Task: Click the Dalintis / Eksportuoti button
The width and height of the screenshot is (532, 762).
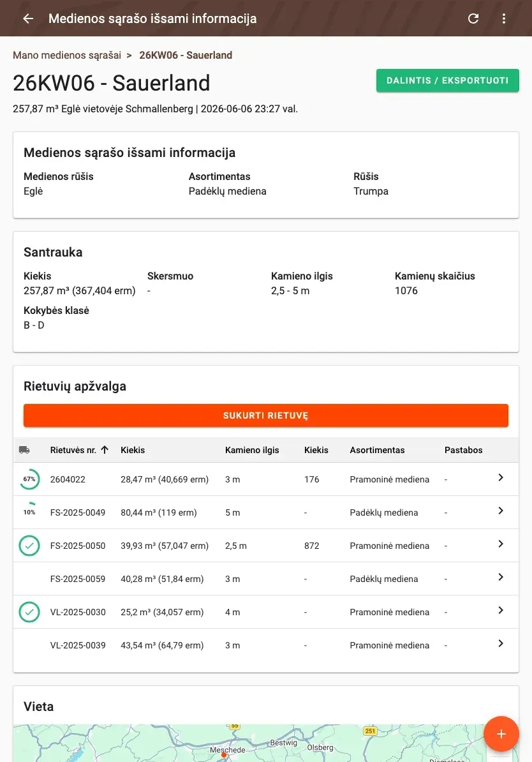Action: pos(447,80)
